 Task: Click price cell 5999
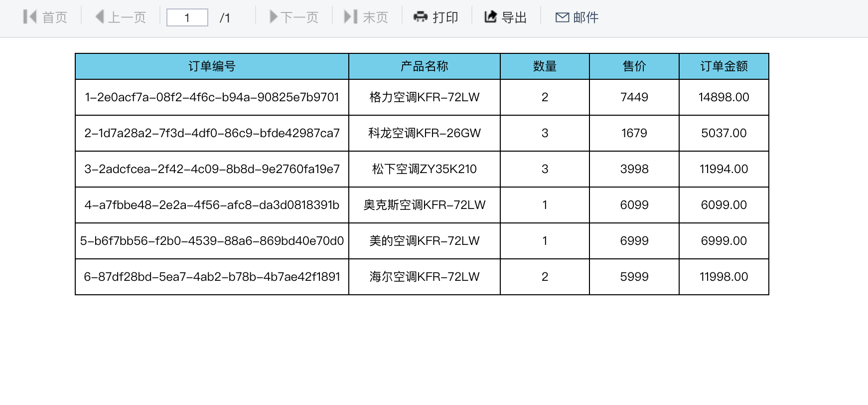[634, 277]
